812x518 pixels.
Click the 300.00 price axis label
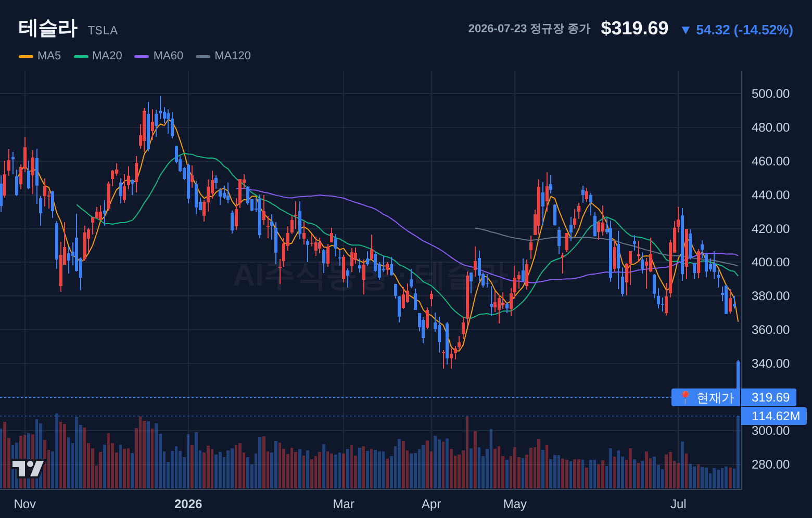[x=770, y=431]
